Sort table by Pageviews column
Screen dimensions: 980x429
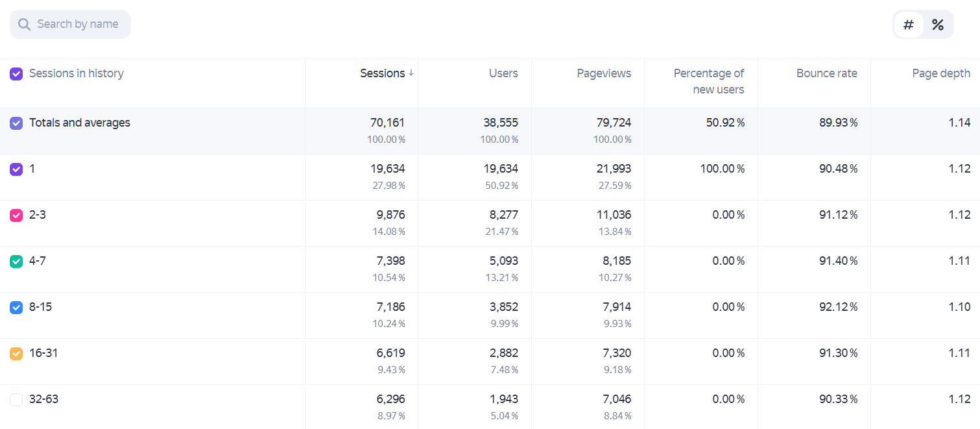pos(604,73)
